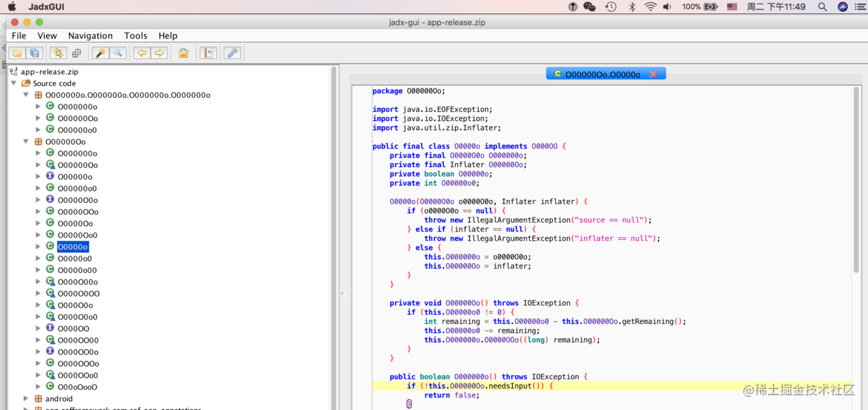Click interface icon beside O0000O0o
This screenshot has width=868, height=410.
coord(50,200)
